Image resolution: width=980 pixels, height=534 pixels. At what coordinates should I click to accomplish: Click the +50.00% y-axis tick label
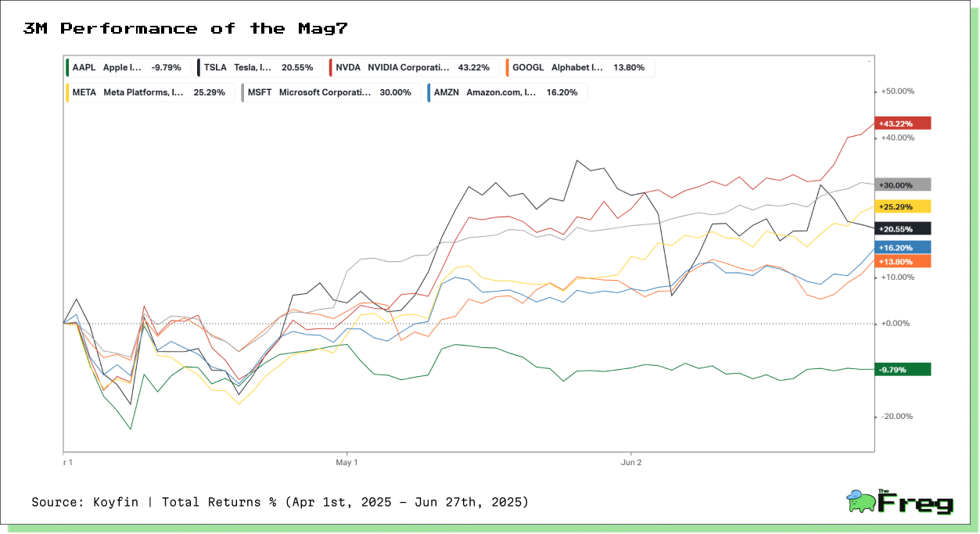pyautogui.click(x=897, y=91)
